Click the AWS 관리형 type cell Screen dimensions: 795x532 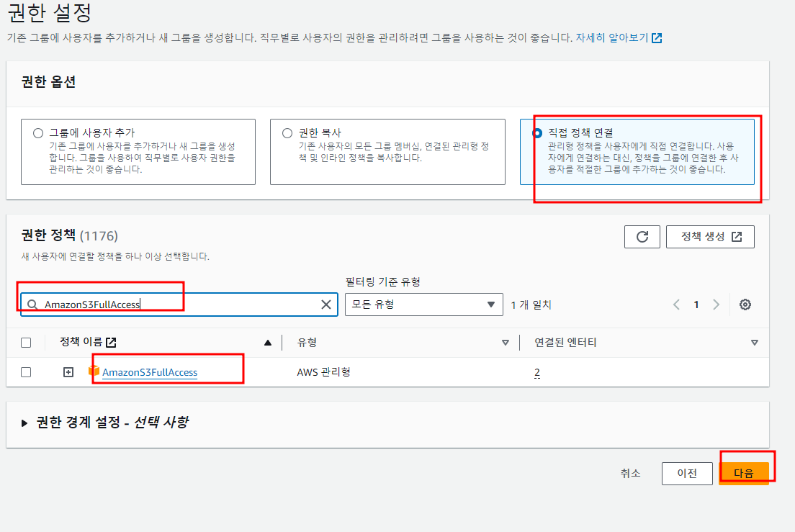tap(323, 372)
